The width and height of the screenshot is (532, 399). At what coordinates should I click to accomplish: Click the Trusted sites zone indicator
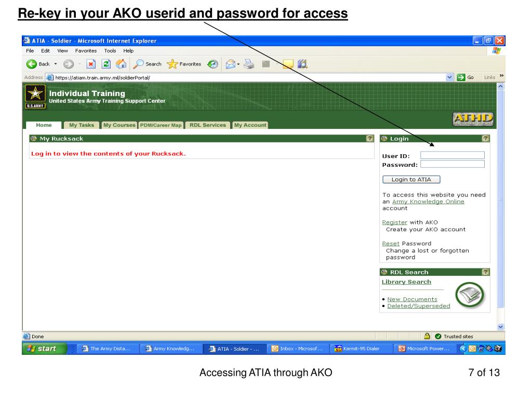pyautogui.click(x=454, y=336)
